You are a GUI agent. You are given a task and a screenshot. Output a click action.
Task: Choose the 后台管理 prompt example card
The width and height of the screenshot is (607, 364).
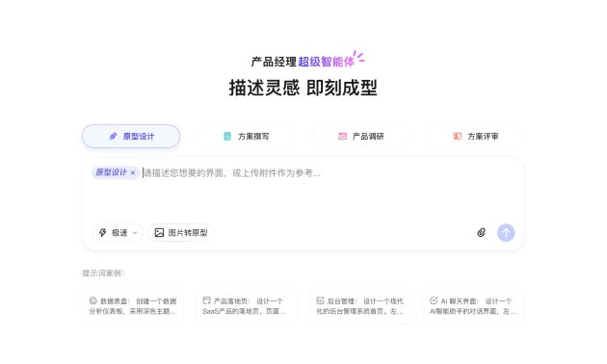359,305
